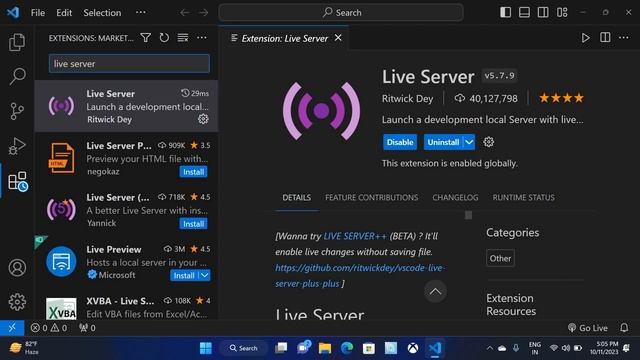Open settings gear beside Uninstall button

[x=489, y=142]
